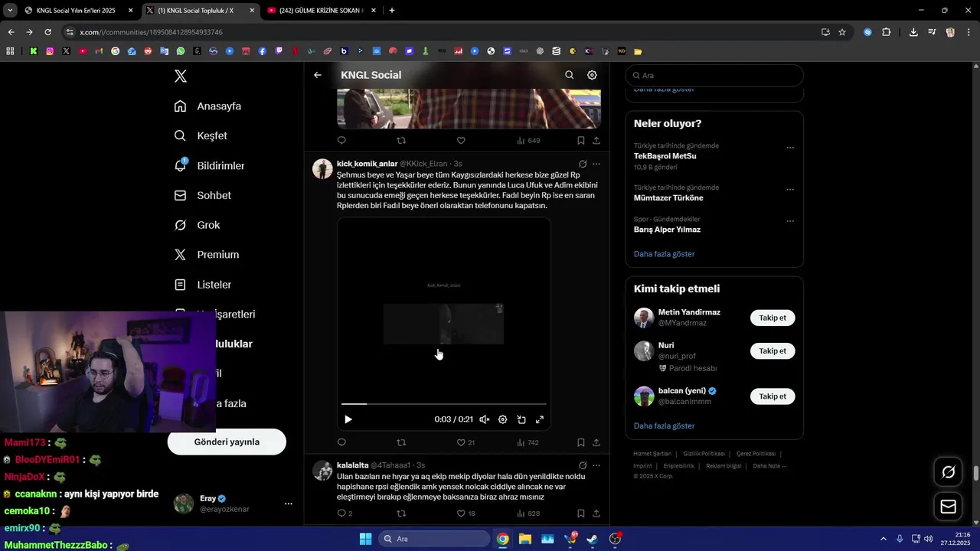This screenshot has height=551, width=980.
Task: Search within the KNGL Social community
Action: 569,75
